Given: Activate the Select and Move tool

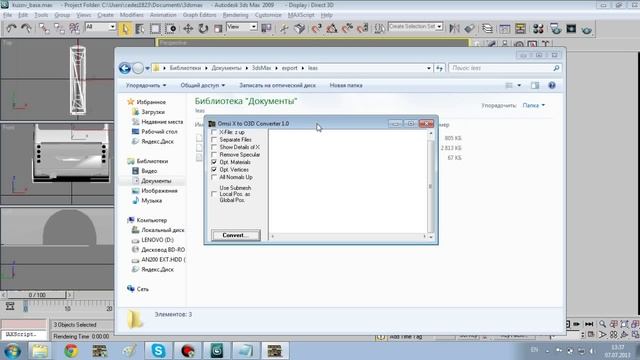Looking at the screenshot, I should 188,29.
